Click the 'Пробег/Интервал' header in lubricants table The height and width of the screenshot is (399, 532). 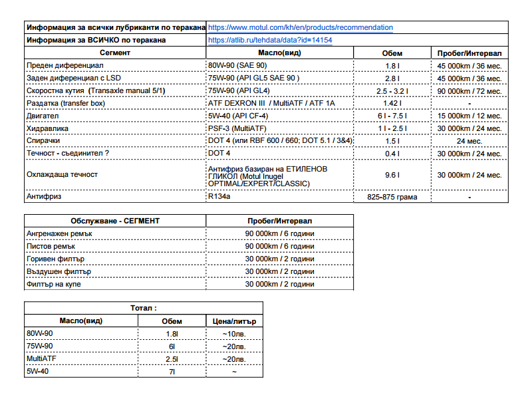469,53
